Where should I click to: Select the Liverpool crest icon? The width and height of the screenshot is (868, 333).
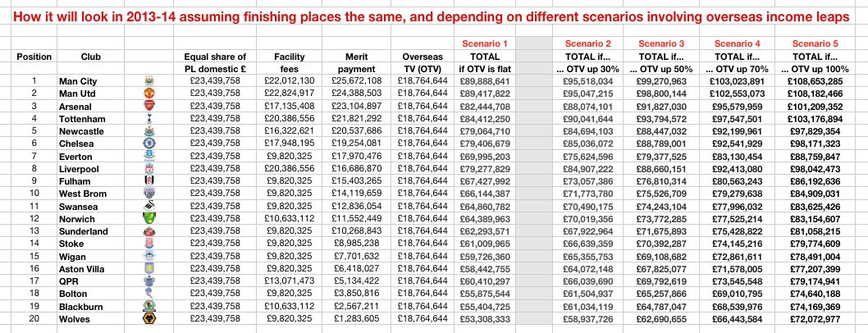click(x=148, y=168)
